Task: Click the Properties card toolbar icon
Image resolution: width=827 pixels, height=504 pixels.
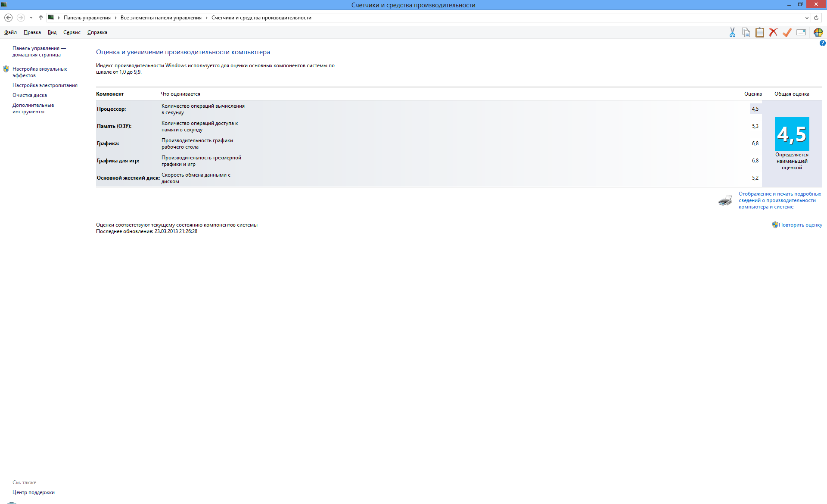Action: point(801,32)
